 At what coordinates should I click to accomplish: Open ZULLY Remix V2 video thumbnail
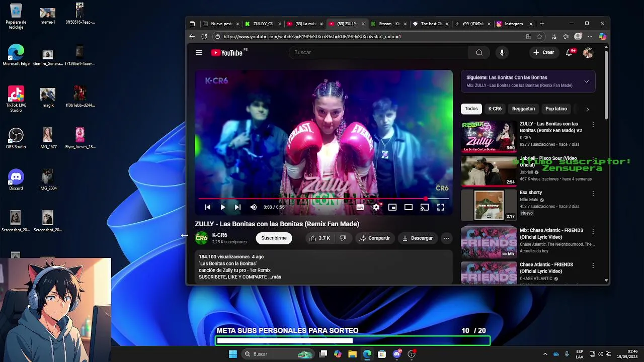coord(489,136)
